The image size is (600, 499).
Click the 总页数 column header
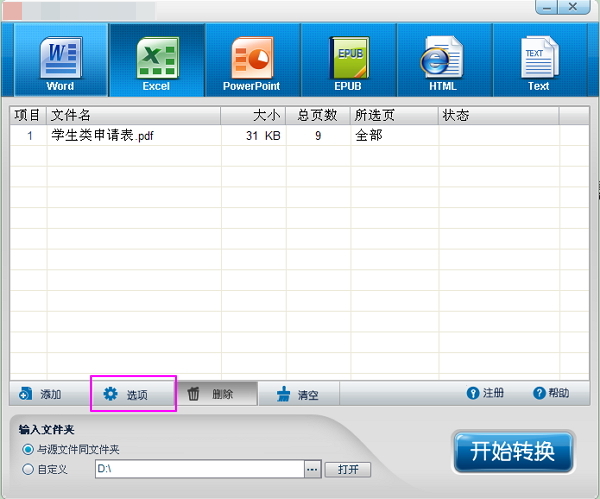click(x=318, y=115)
